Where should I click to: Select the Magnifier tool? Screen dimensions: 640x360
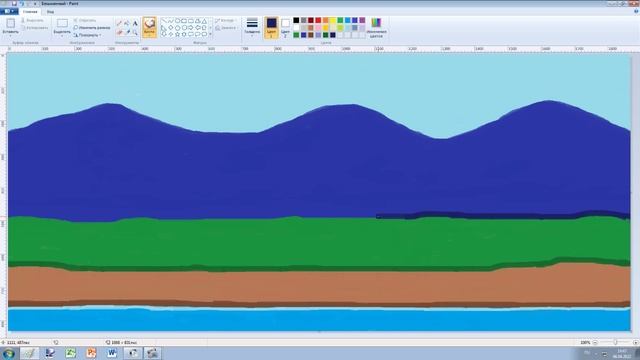pos(135,32)
